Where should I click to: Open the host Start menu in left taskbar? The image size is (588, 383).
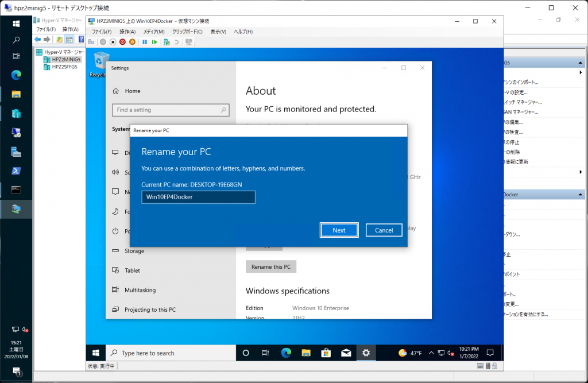16,24
